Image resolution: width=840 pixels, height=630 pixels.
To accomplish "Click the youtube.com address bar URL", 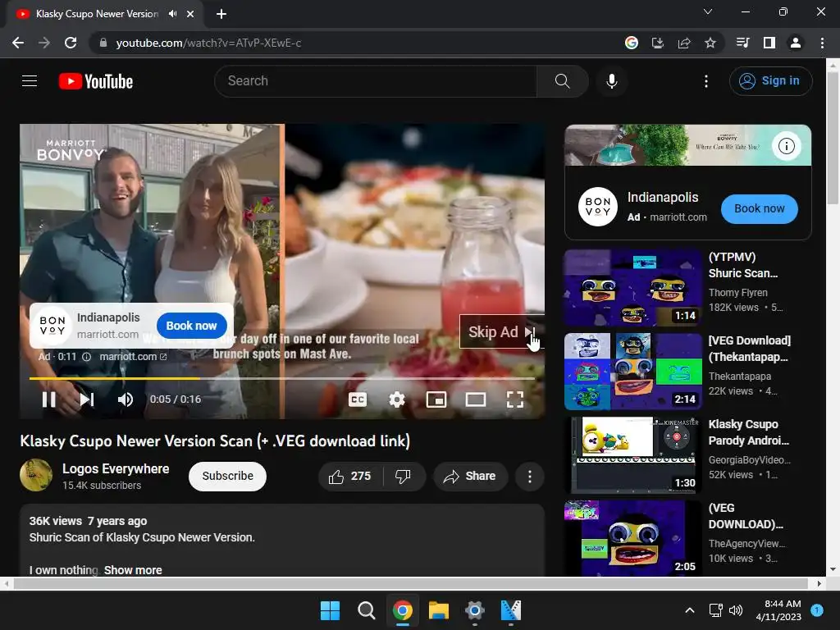I will [208, 43].
